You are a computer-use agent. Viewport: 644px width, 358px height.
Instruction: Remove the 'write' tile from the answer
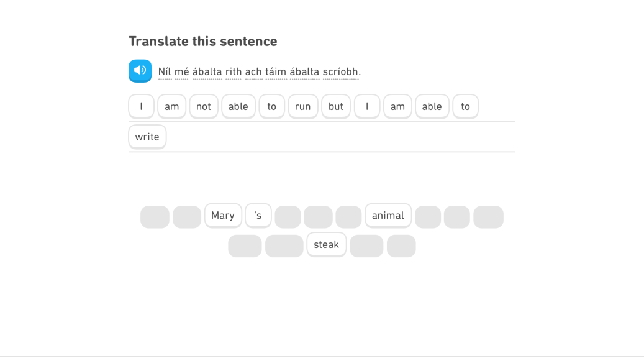(147, 137)
